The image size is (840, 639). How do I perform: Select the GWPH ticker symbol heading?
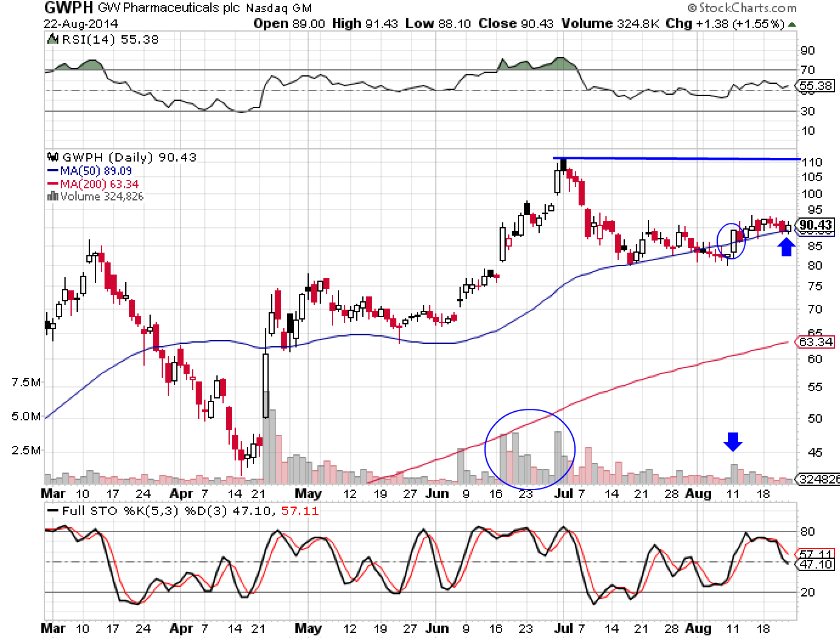(x=67, y=8)
